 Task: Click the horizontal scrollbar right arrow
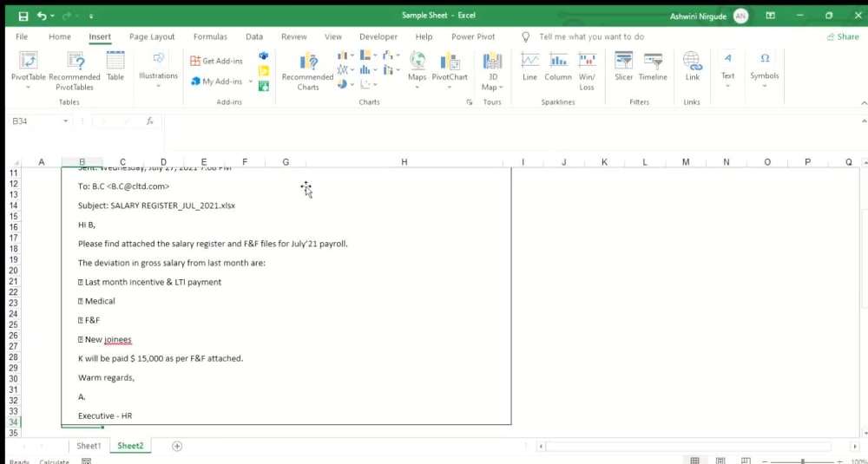click(x=855, y=447)
